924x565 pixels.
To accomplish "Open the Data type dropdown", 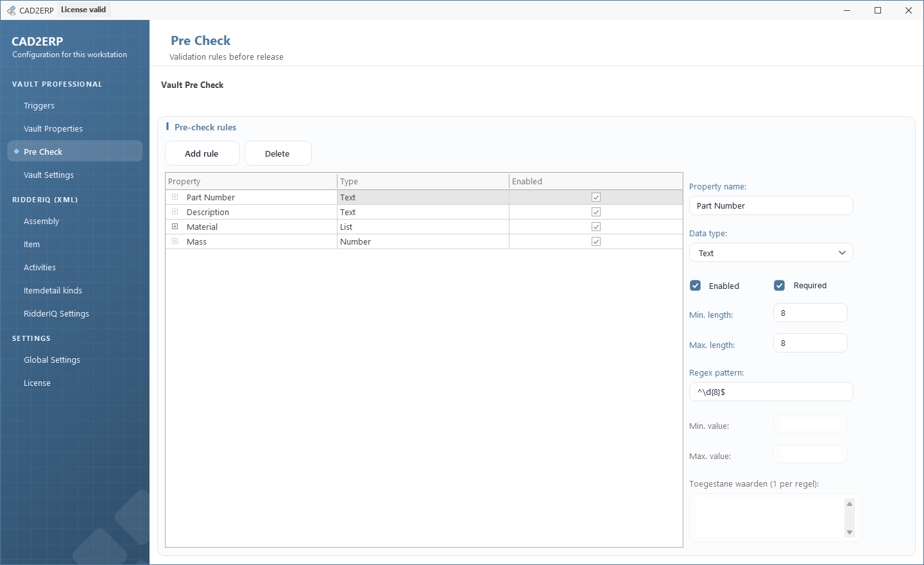I will [771, 253].
